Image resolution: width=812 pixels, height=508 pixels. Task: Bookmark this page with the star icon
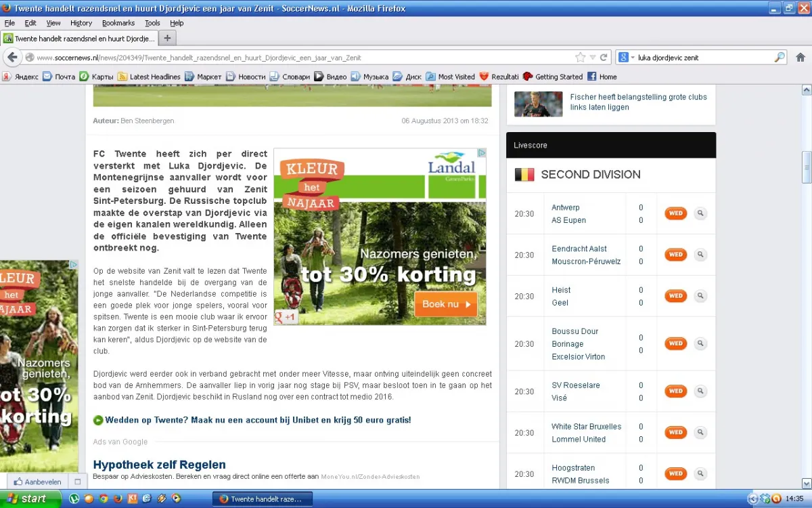(580, 58)
